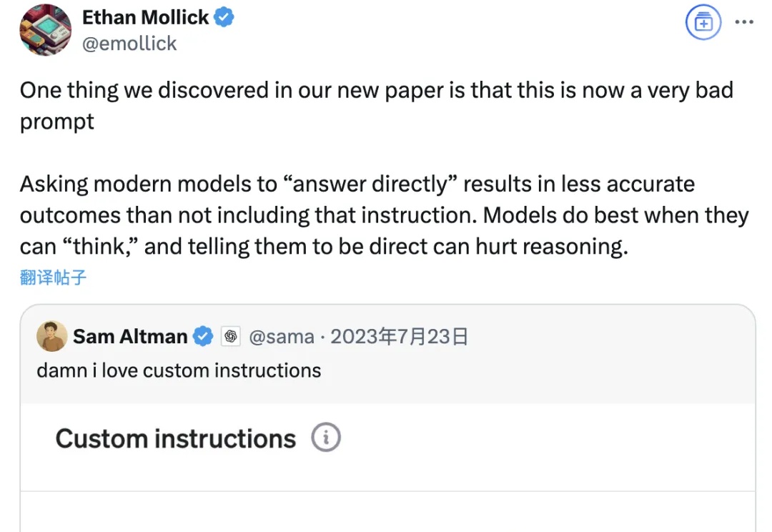Click the circular add-bookmark icon

[703, 22]
